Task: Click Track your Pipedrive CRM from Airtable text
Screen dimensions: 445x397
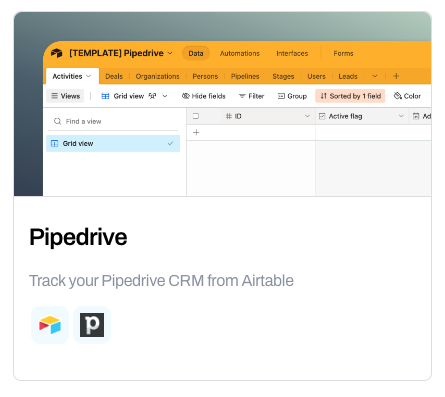Action: click(x=161, y=281)
